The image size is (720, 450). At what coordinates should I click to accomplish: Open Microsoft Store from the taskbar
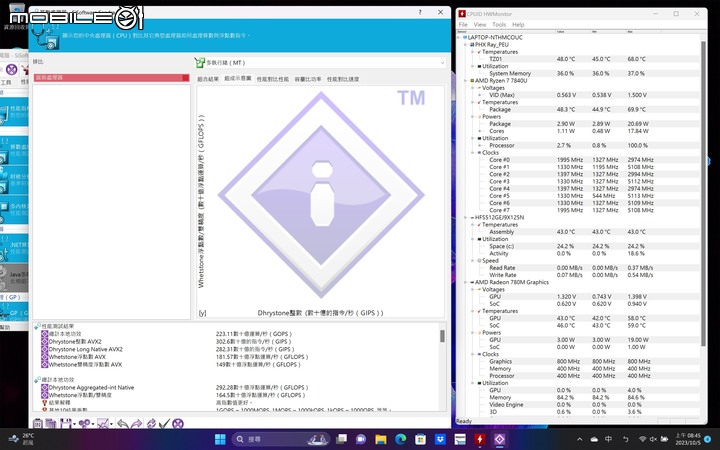tap(420, 439)
